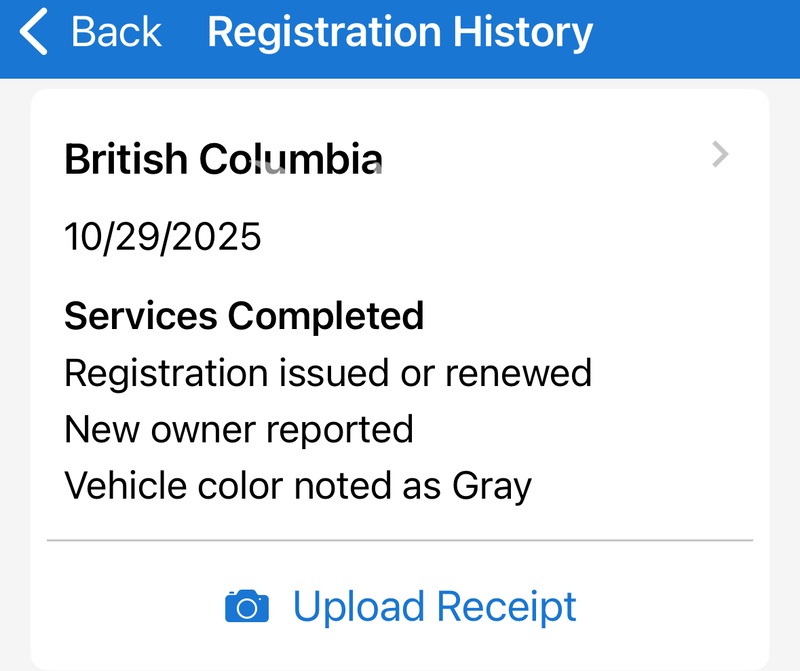
Task: Tap the Registration History page title
Action: pyautogui.click(x=399, y=33)
